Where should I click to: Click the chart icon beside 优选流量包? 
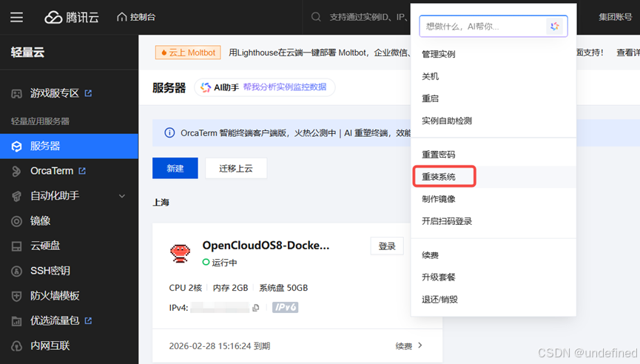click(x=16, y=321)
